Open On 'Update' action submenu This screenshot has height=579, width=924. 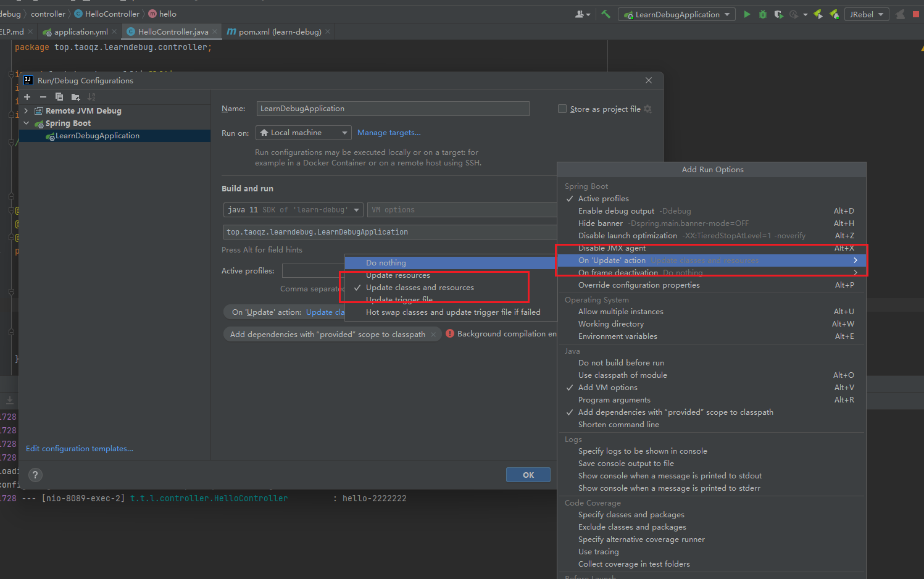(712, 260)
